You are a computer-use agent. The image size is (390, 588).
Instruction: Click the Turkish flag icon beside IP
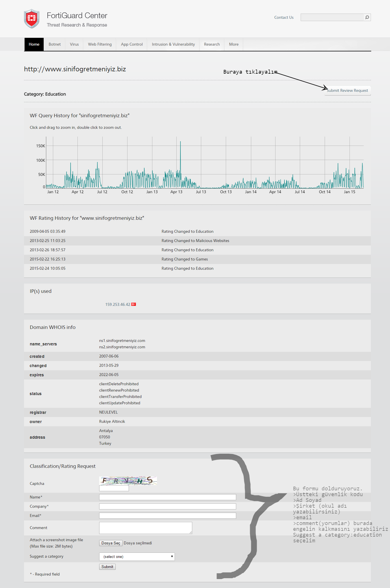tap(134, 304)
